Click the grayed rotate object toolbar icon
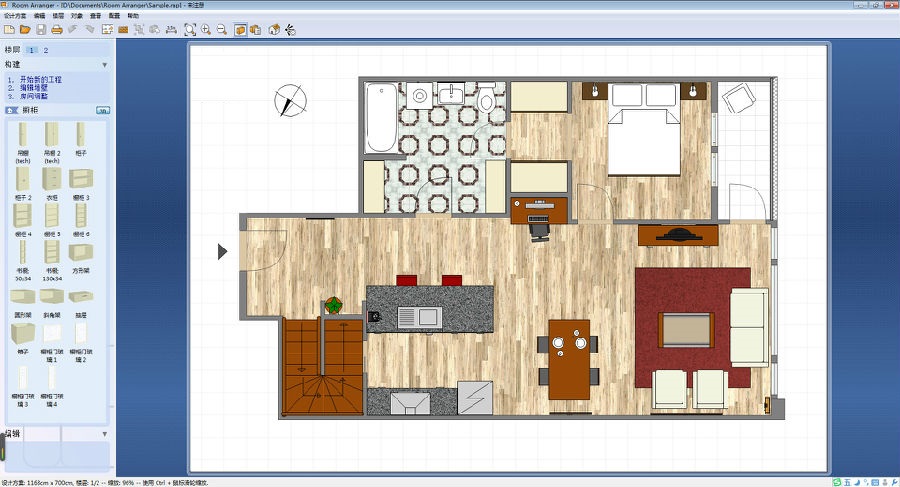The width and height of the screenshot is (900, 487). [x=155, y=29]
